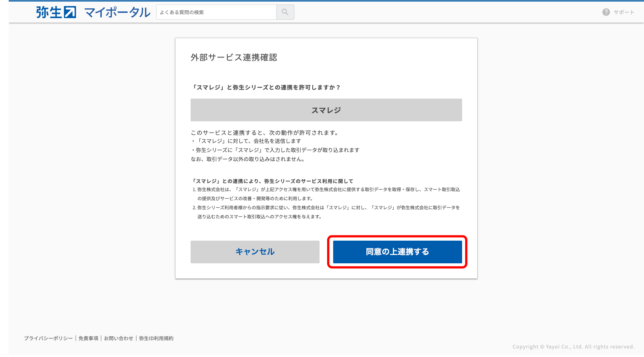Click the magnifying glass search button
Screen dimensions: 644x357
[x=285, y=12]
